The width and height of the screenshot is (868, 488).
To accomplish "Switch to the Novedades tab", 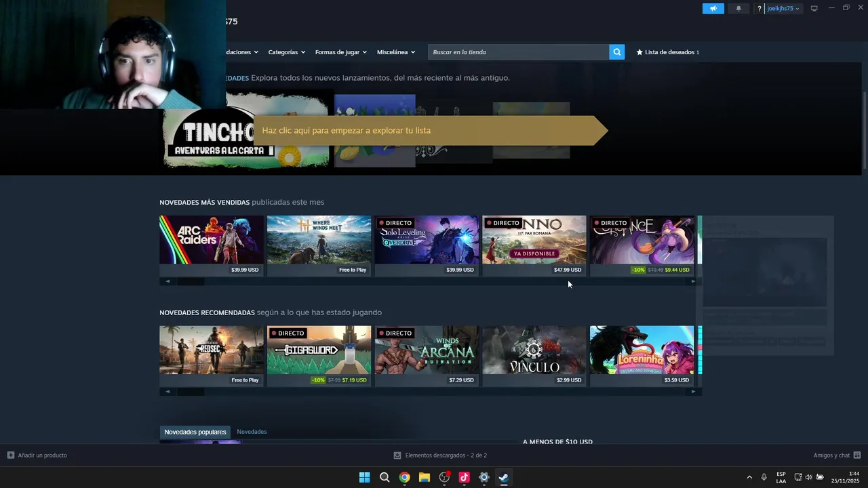I will (252, 432).
